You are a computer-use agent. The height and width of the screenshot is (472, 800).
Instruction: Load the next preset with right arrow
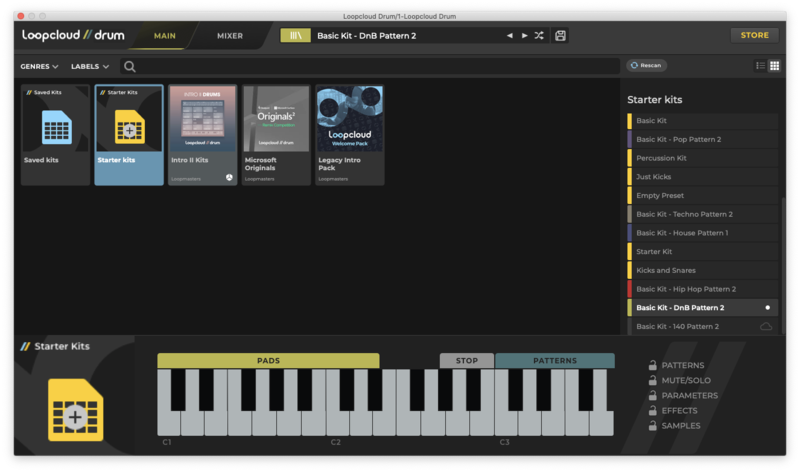pyautogui.click(x=524, y=36)
